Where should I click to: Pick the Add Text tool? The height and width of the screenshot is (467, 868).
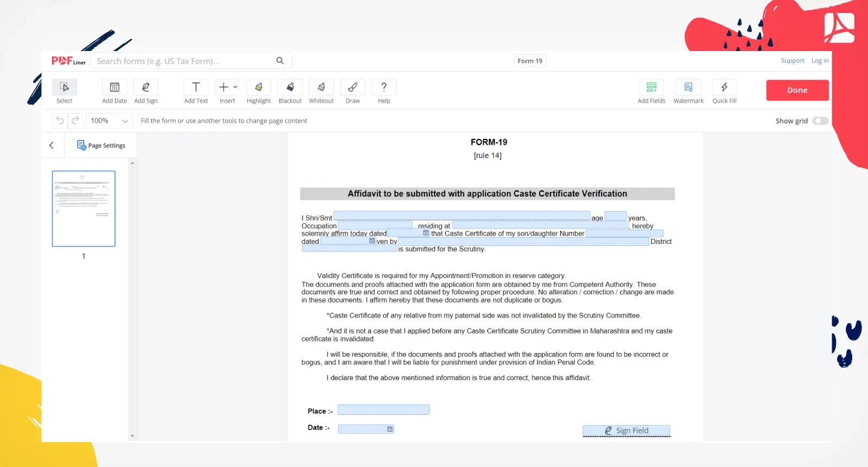pyautogui.click(x=196, y=91)
